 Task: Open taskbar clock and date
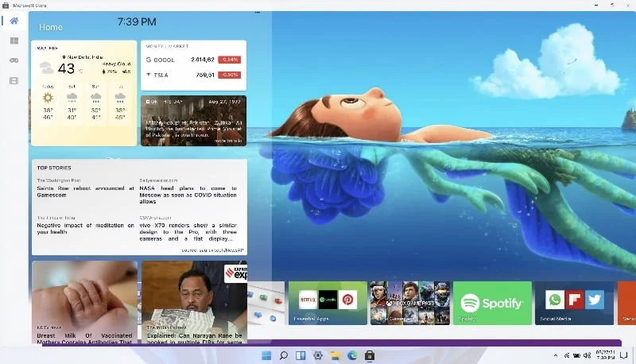click(605, 355)
